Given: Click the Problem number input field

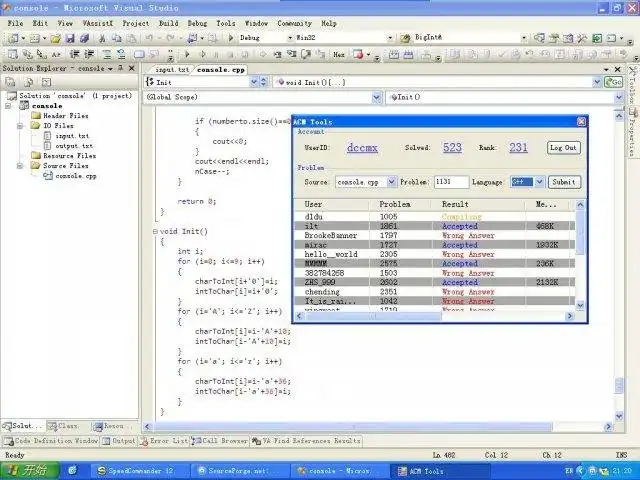Looking at the screenshot, I should click(x=451, y=182).
